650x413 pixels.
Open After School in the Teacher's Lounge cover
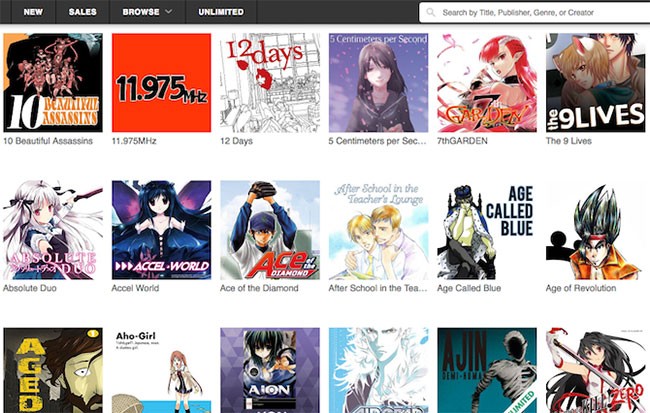(378, 229)
